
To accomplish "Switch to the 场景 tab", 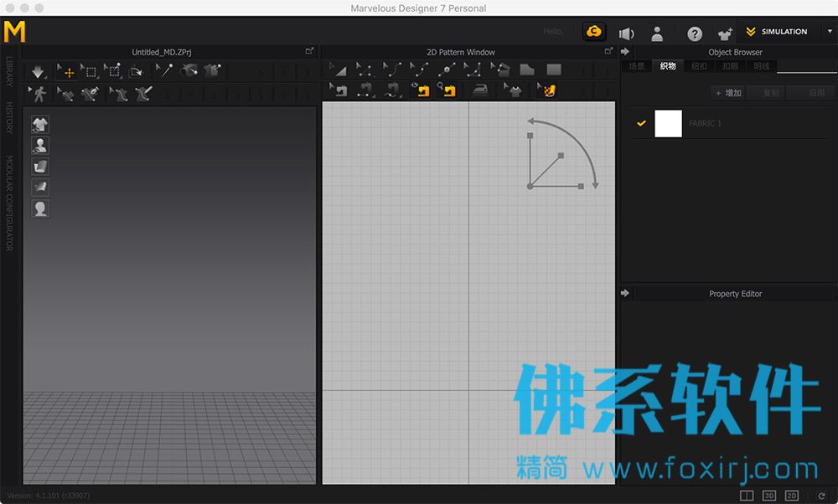I will click(x=637, y=66).
